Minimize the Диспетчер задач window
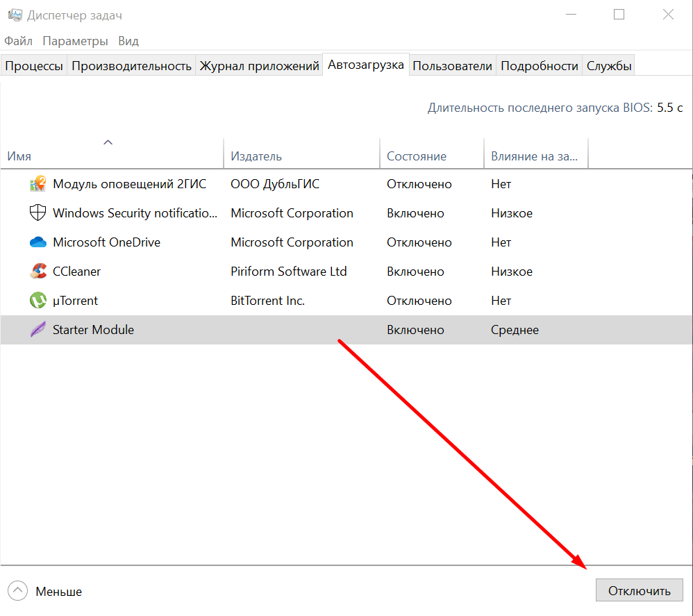Image resolution: width=693 pixels, height=616 pixels. 571,15
